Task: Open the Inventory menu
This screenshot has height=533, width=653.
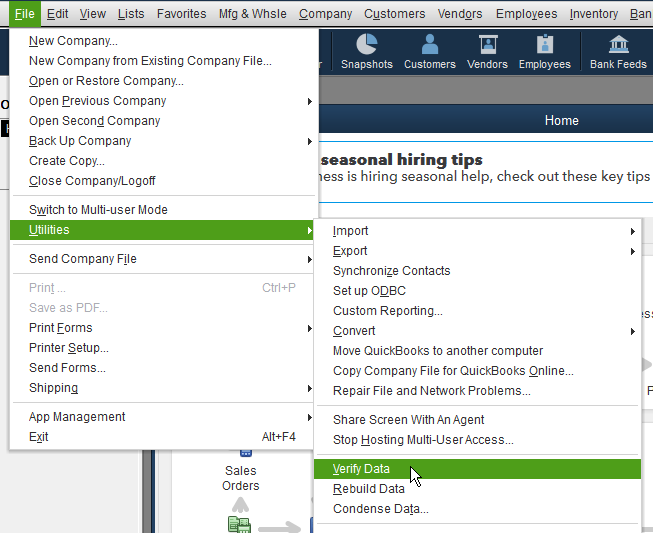Action: tap(593, 14)
